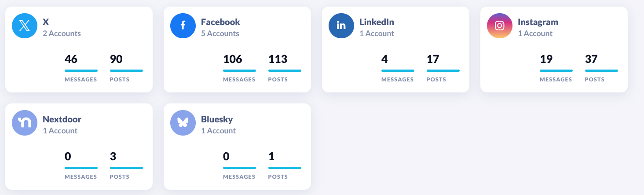This screenshot has height=195, width=644.
Task: Click the Bluesky butterfly icon
Action: [x=183, y=123]
